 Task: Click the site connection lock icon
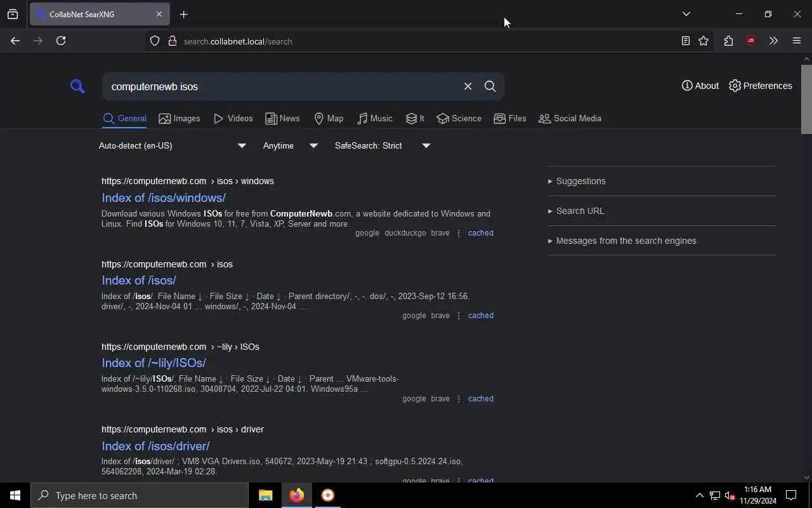[x=172, y=41]
